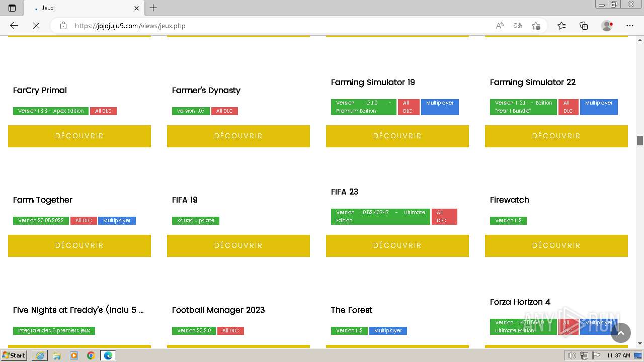
Task: Select the Firewatch title
Action: click(510, 200)
